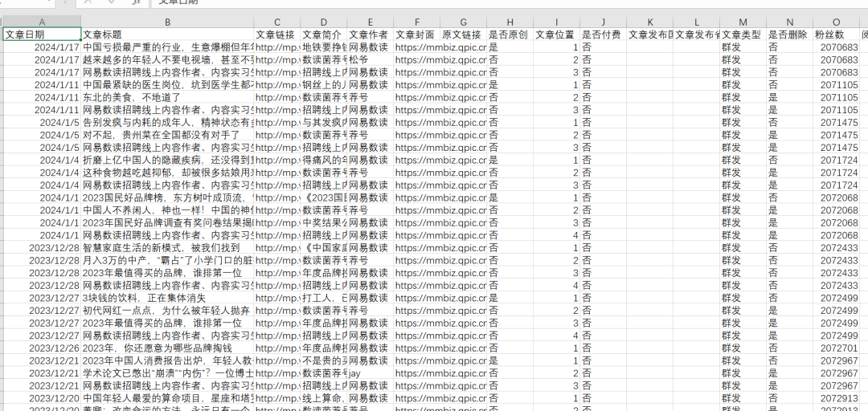
Task: Click the 是否删除 header cell
Action: 789,35
